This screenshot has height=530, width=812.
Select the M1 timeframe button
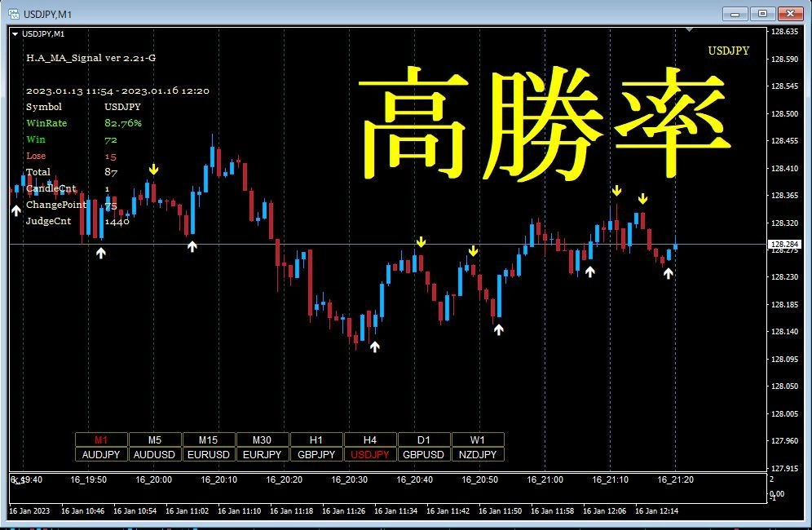click(x=101, y=440)
